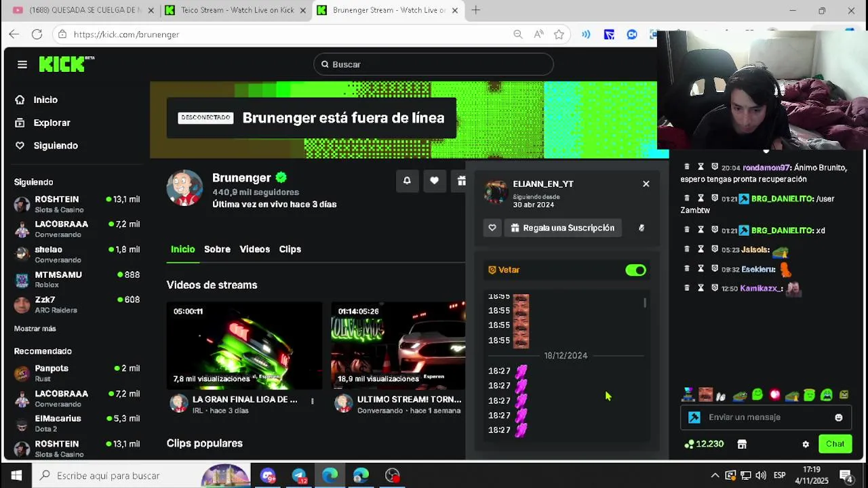Screen dimensions: 868x488
Task: Open the channel shop icon
Action: 742,445
